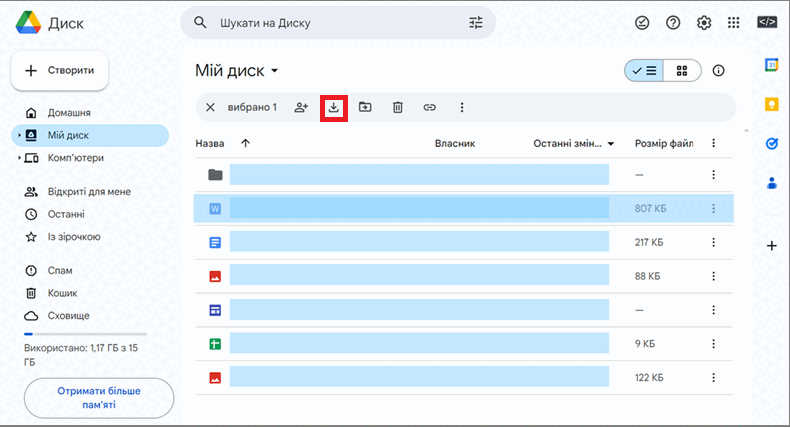
Task: Click Отримати більше пам'яті button
Action: (x=99, y=398)
